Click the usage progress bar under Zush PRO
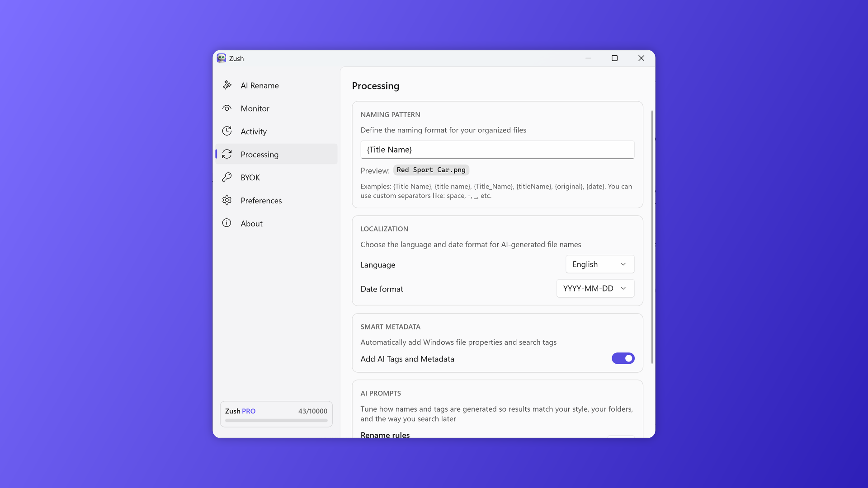The height and width of the screenshot is (488, 868). pos(276,421)
